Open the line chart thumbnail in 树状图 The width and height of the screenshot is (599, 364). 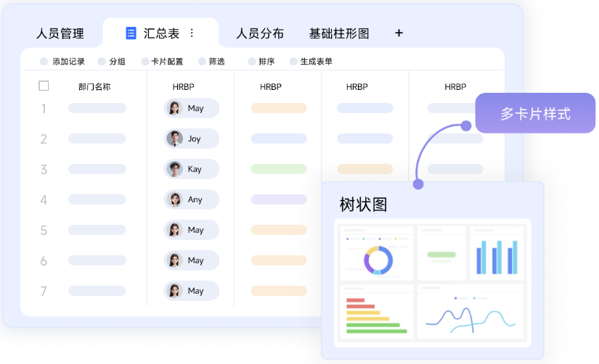(470, 311)
